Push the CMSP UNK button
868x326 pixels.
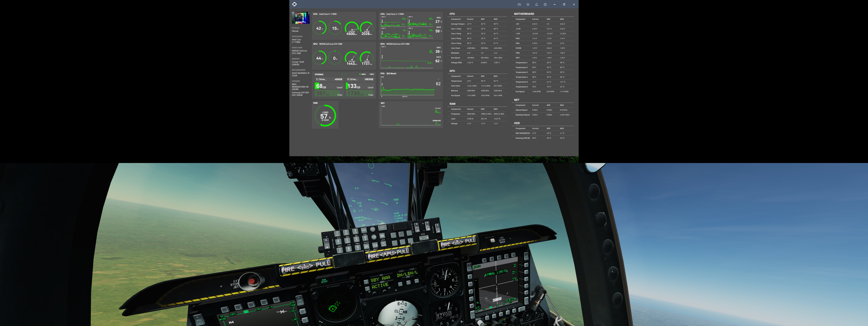click(417, 281)
